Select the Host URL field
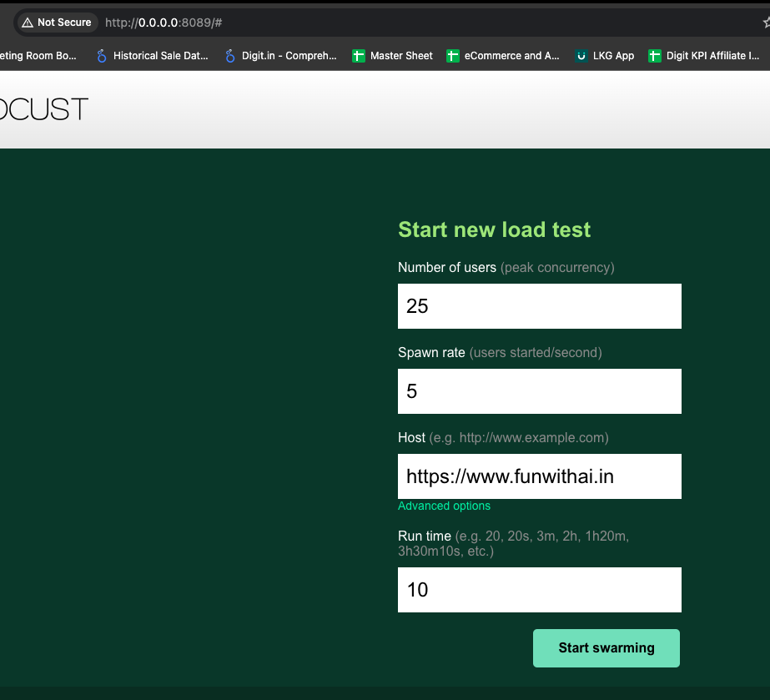Viewport: 770px width, 700px height. click(539, 476)
